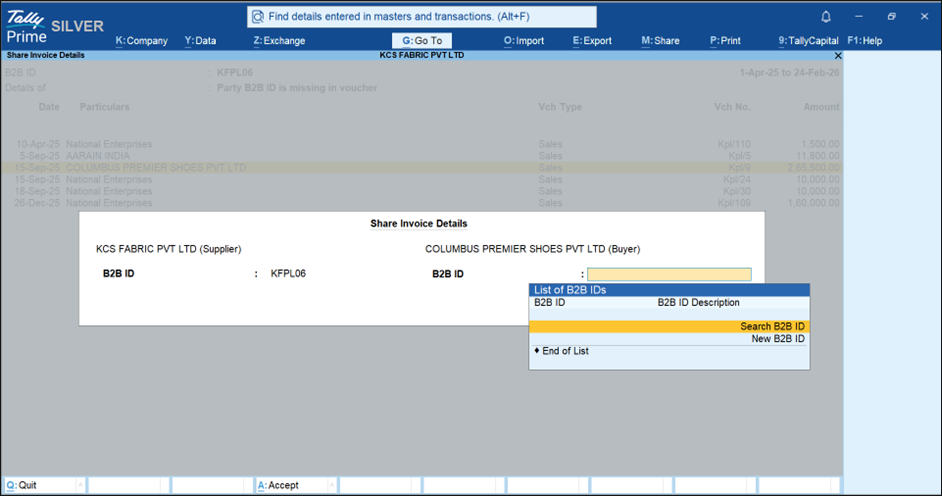Image resolution: width=942 pixels, height=496 pixels.
Task: Select the 18-Sep-25 Kpl/30 voucher row
Action: click(422, 192)
